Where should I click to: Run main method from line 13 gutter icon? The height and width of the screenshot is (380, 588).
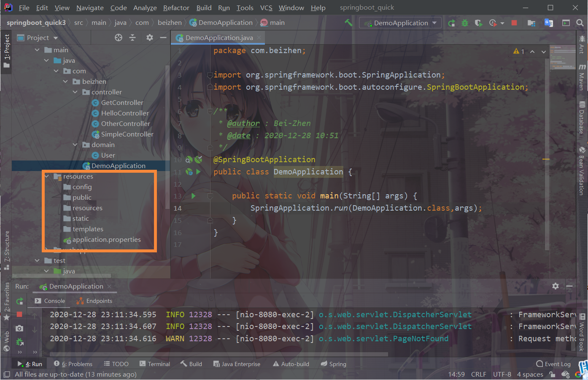click(194, 195)
